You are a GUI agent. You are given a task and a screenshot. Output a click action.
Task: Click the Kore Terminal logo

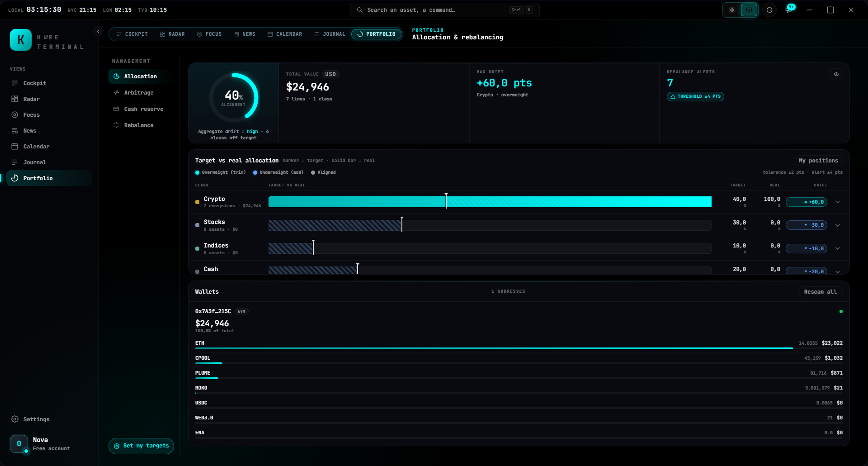(x=21, y=40)
